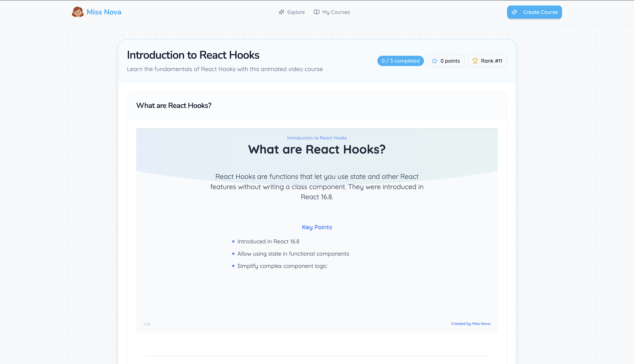Image resolution: width=634 pixels, height=364 pixels.
Task: Click the trophy icon beside Rank #11
Action: [x=475, y=61]
